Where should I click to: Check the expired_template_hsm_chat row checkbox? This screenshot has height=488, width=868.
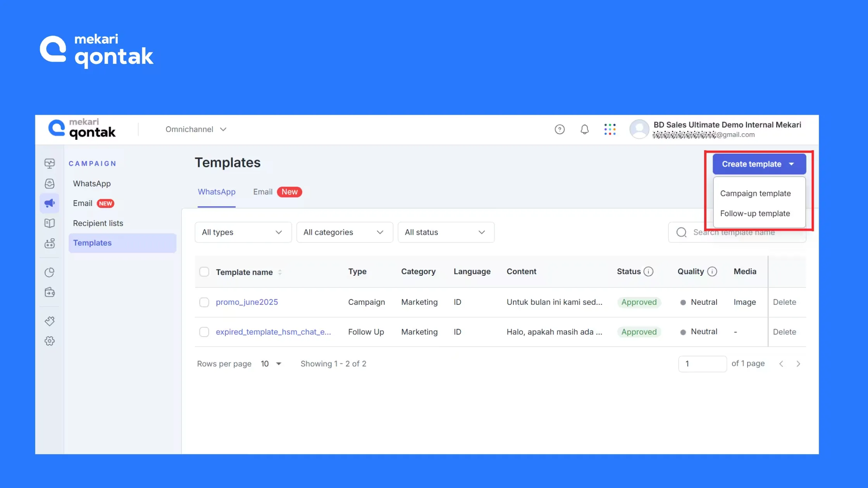[204, 332]
